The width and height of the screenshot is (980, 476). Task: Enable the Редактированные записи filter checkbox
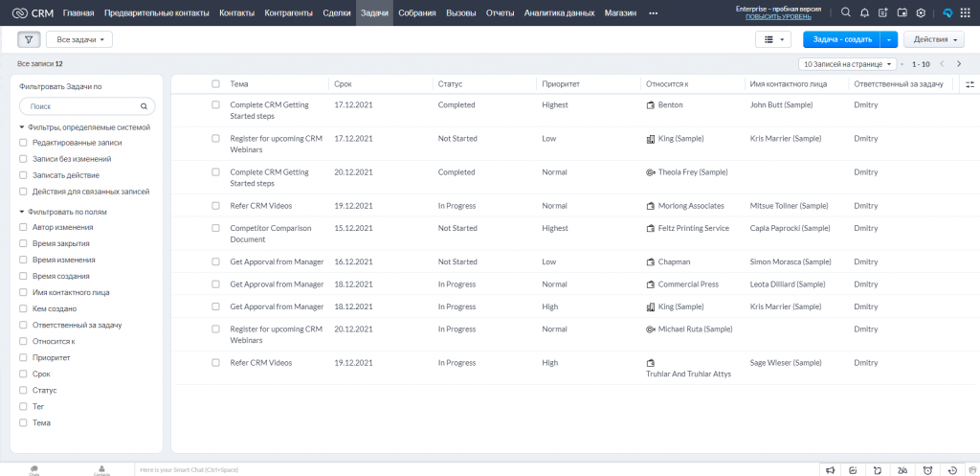pyautogui.click(x=23, y=143)
